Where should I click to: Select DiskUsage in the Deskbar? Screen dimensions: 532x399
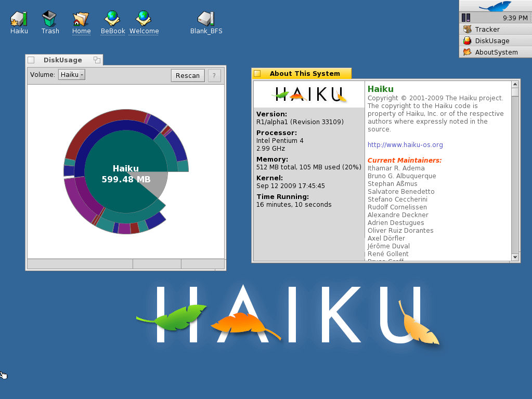click(496, 41)
